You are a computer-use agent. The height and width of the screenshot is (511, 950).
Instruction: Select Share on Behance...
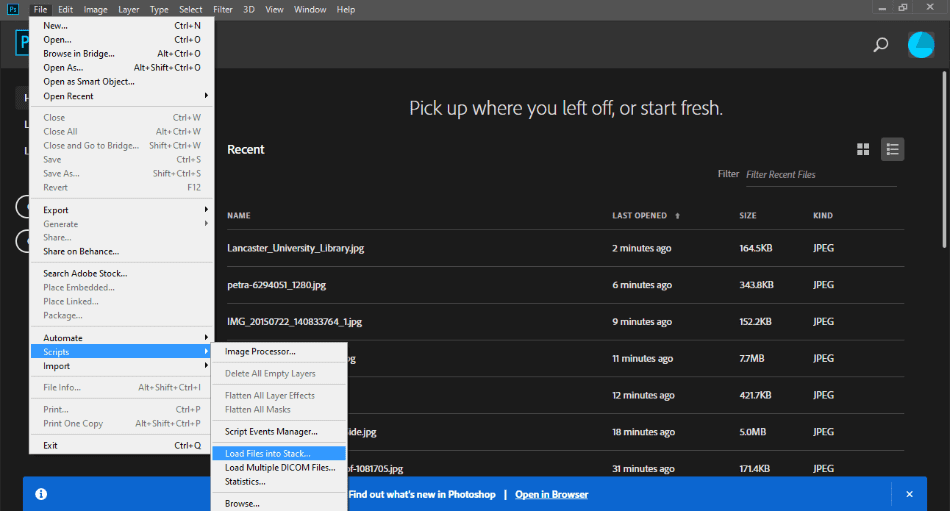(x=121, y=251)
